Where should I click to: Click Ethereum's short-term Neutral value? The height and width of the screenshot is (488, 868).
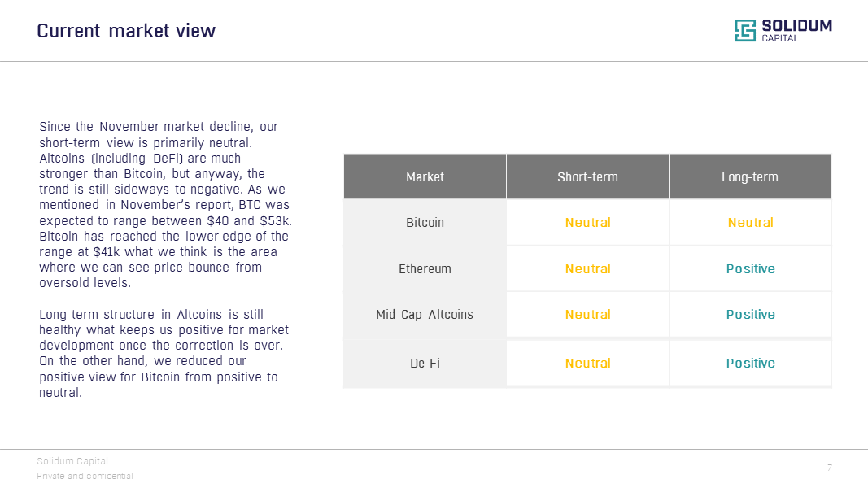[587, 269]
